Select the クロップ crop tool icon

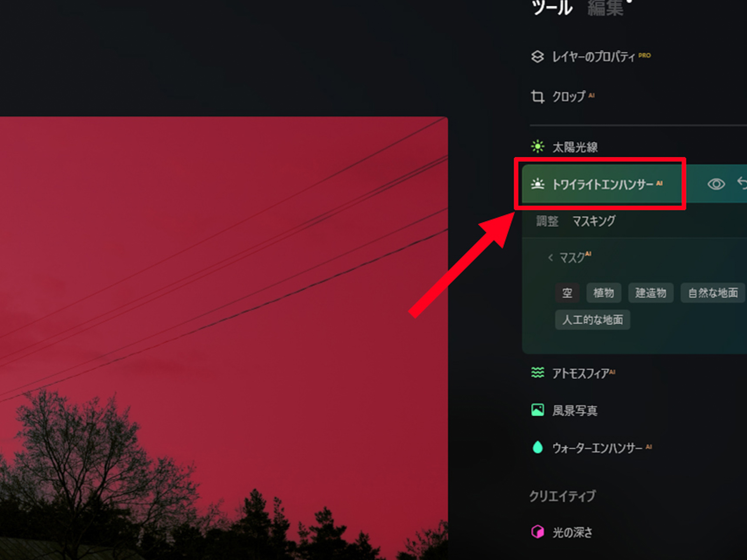tap(537, 96)
